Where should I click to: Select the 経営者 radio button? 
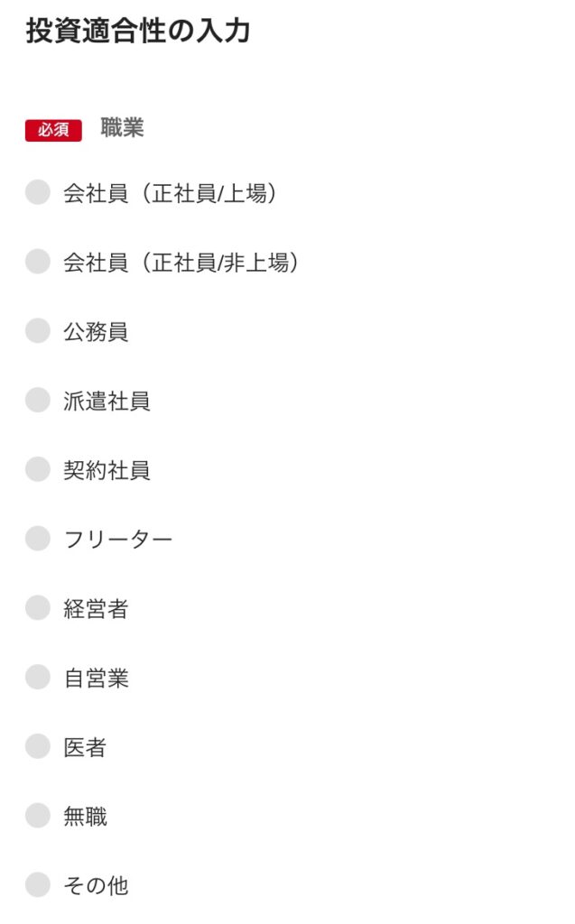[38, 608]
